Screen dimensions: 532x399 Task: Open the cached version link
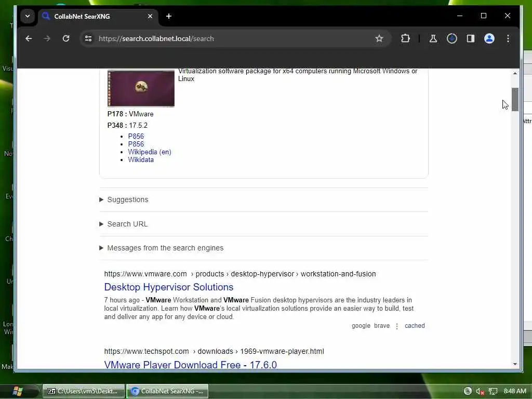[415, 326]
